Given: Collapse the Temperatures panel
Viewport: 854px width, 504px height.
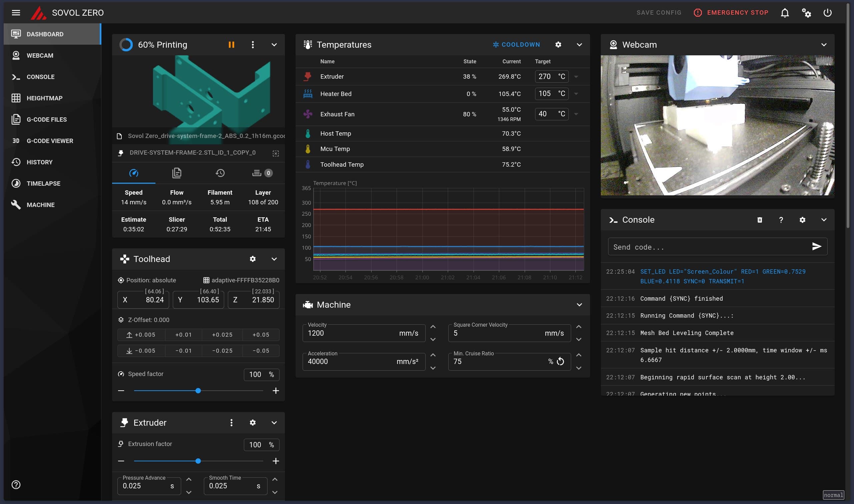Looking at the screenshot, I should click(x=579, y=44).
